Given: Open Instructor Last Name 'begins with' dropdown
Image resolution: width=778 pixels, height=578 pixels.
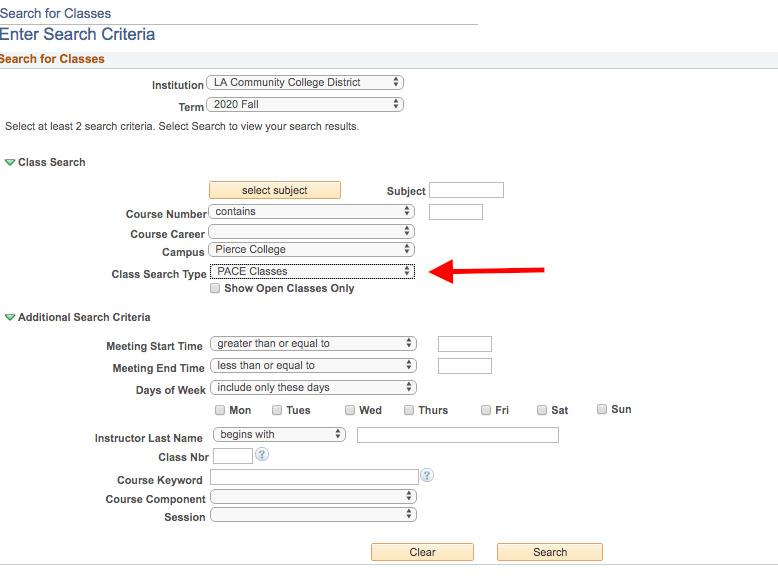Looking at the screenshot, I should coord(279,434).
